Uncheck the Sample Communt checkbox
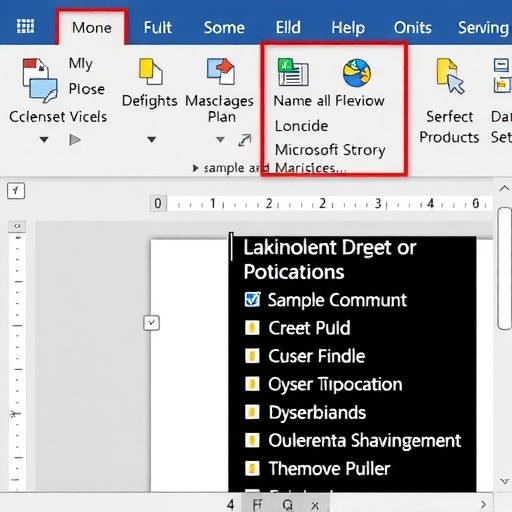This screenshot has height=512, width=512. (252, 299)
